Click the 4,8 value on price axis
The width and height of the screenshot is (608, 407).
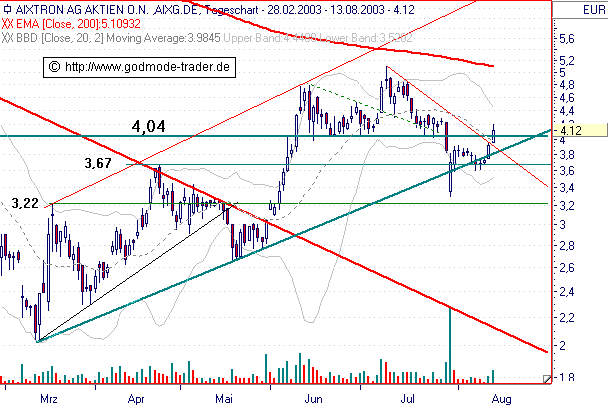[x=567, y=85]
